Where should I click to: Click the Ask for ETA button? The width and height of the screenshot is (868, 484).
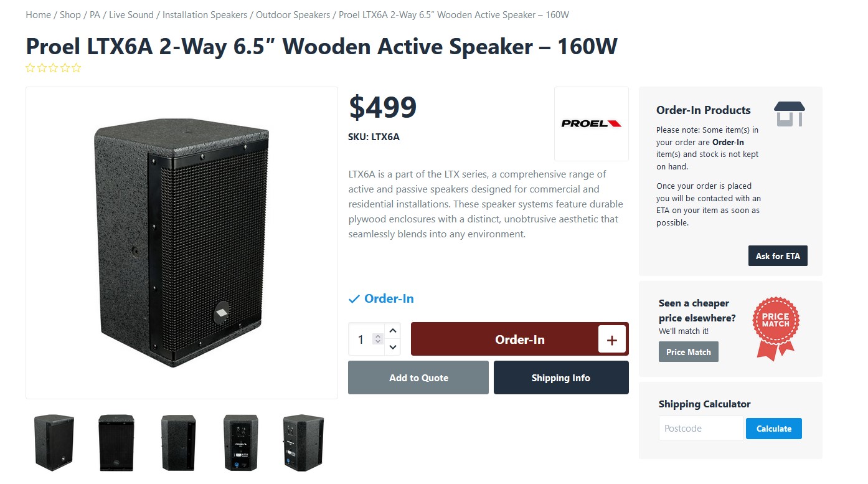[x=778, y=256]
